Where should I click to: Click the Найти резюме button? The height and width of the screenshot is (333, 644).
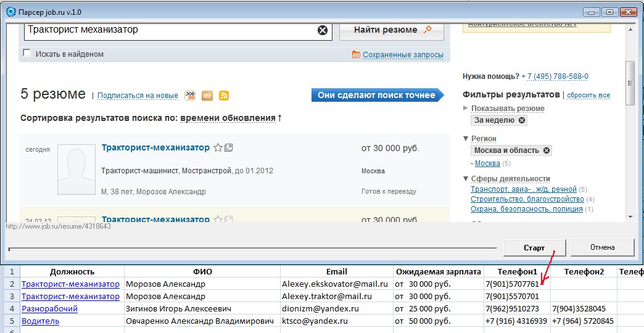[x=392, y=30]
